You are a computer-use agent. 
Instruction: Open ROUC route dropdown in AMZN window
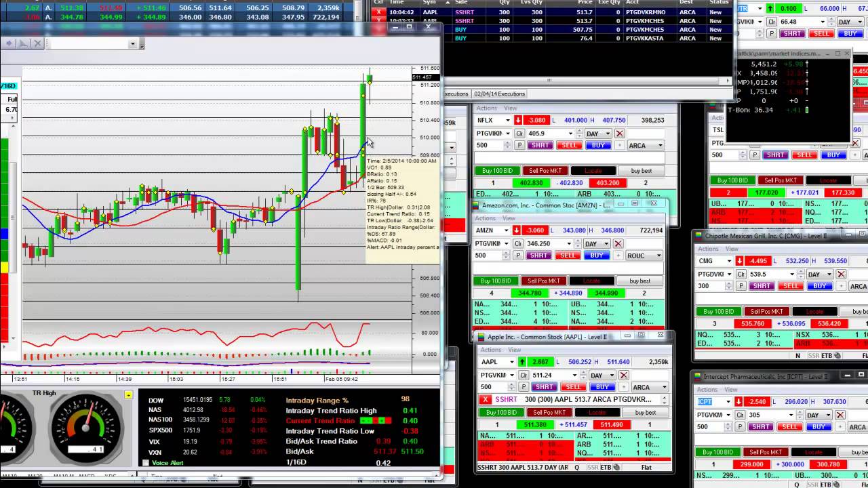pyautogui.click(x=658, y=256)
